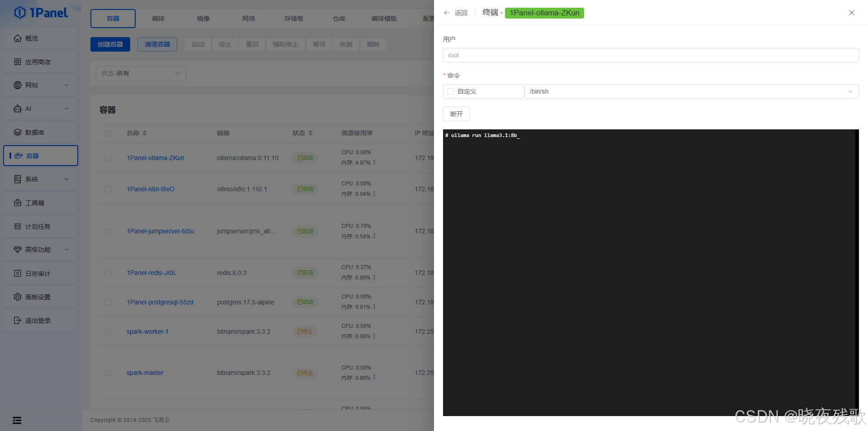Open resource details dots for 1Panel-jumpserver-6i5u

point(374,236)
